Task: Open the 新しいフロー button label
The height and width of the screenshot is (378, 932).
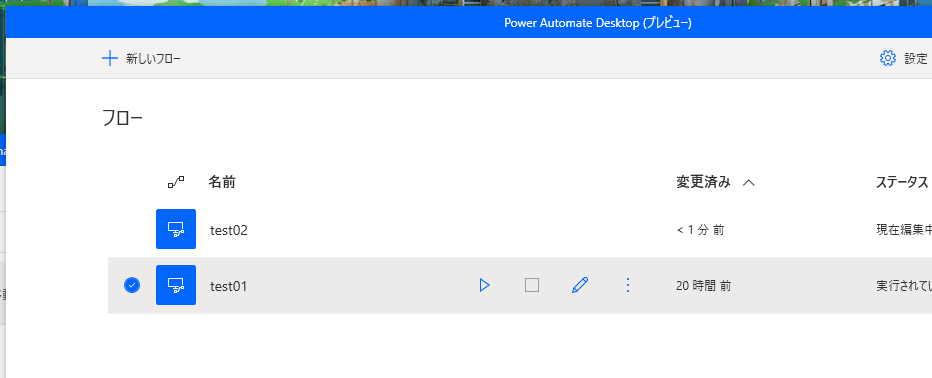Action: 153,58
